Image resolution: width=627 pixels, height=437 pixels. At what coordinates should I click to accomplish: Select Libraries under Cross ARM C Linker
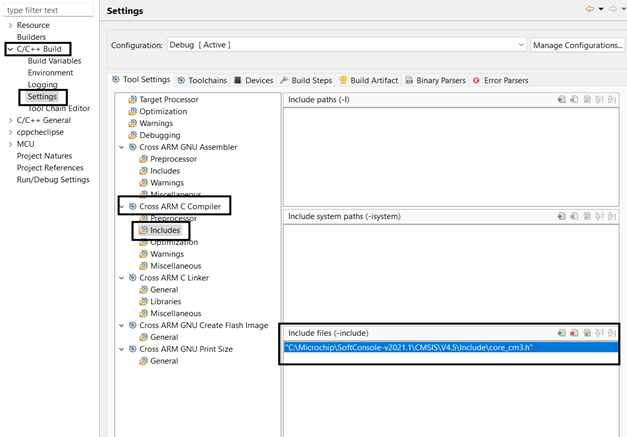pyautogui.click(x=166, y=301)
